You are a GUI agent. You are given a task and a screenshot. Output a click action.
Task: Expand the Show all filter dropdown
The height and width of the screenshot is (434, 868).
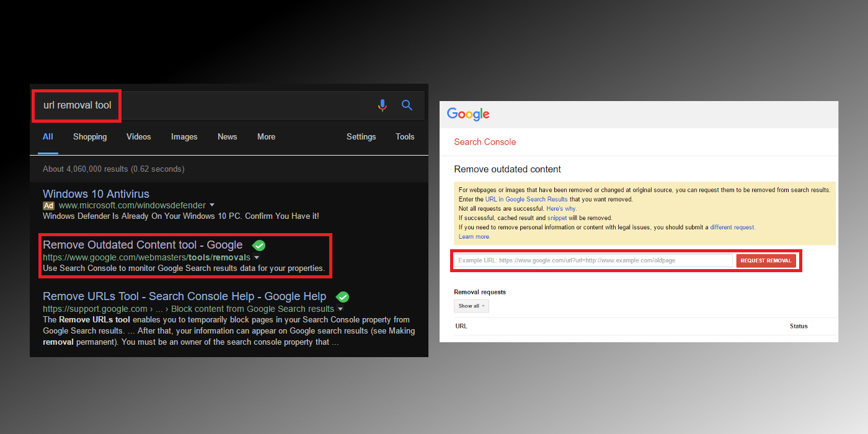(x=471, y=306)
